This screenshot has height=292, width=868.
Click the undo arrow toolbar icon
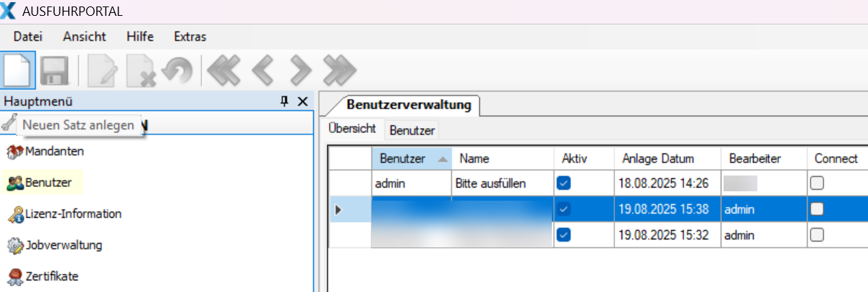[x=177, y=70]
